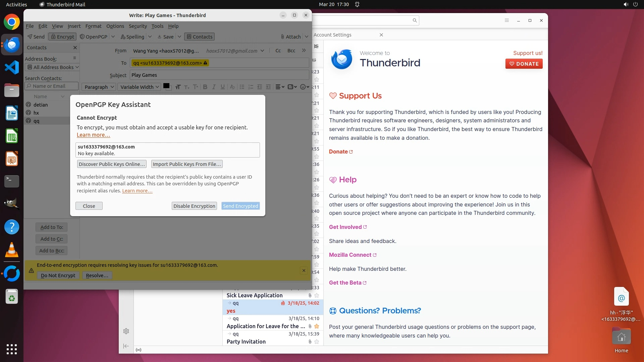Open the Contacts sidebar button in toolbar

(200, 37)
